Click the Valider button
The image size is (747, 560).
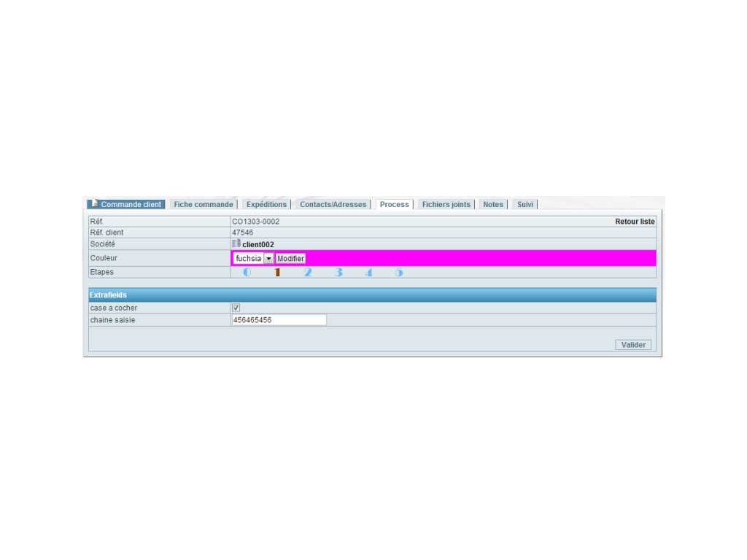(x=633, y=345)
